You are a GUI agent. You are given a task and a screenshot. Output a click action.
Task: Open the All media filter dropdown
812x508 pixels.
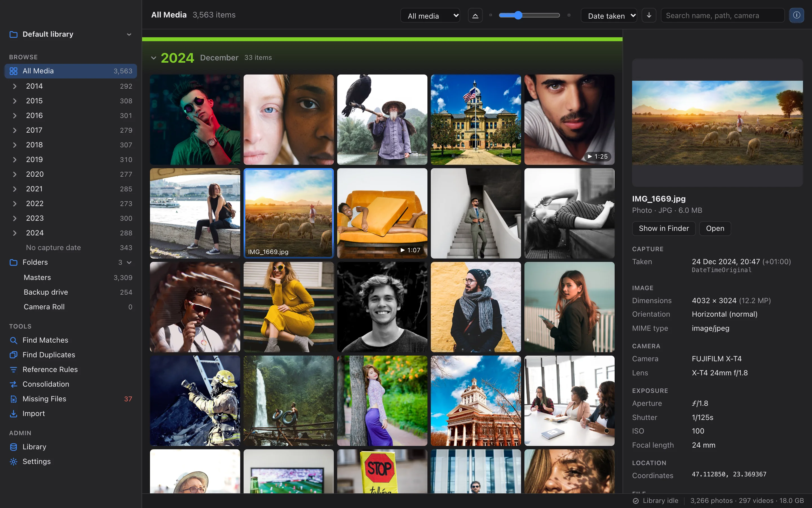coord(430,16)
